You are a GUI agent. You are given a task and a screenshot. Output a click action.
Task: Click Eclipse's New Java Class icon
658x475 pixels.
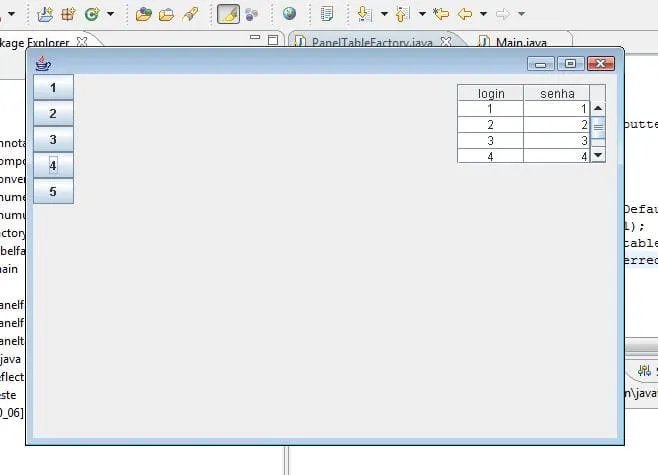[92, 14]
